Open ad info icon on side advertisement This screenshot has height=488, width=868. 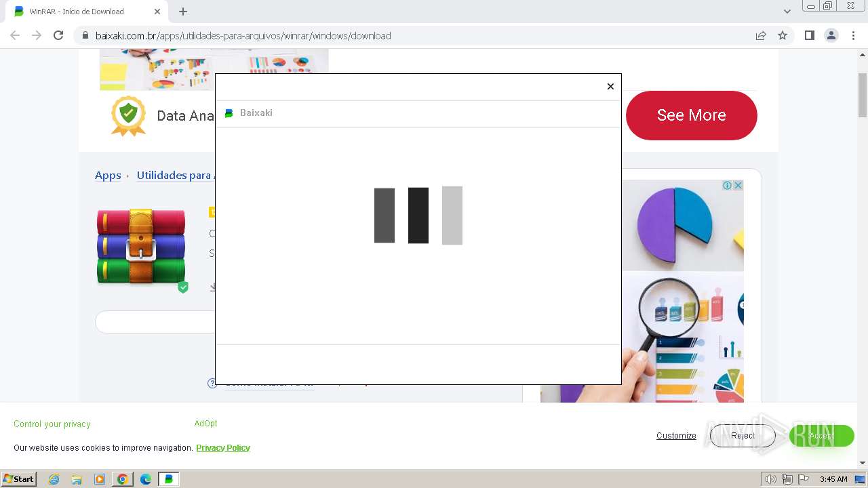point(727,186)
